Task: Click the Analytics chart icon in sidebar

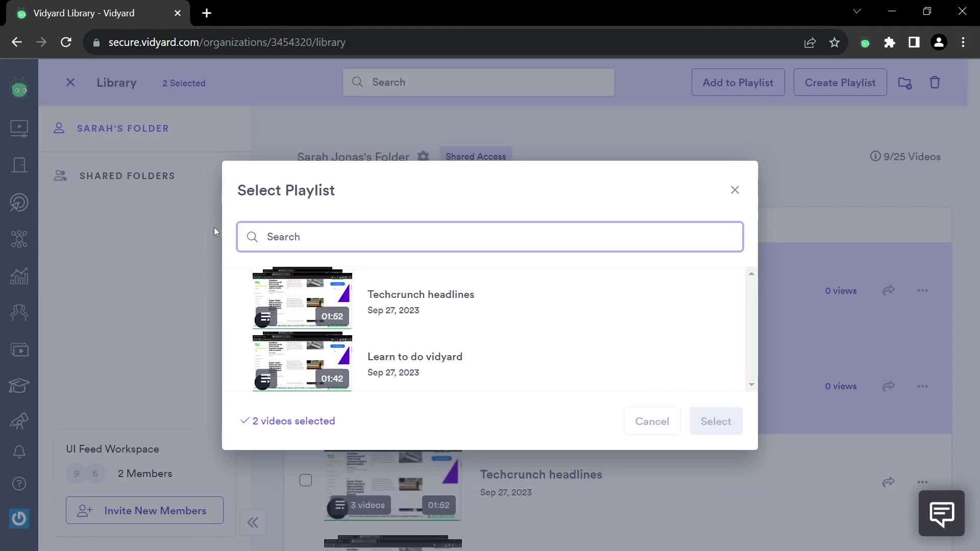Action: (18, 275)
